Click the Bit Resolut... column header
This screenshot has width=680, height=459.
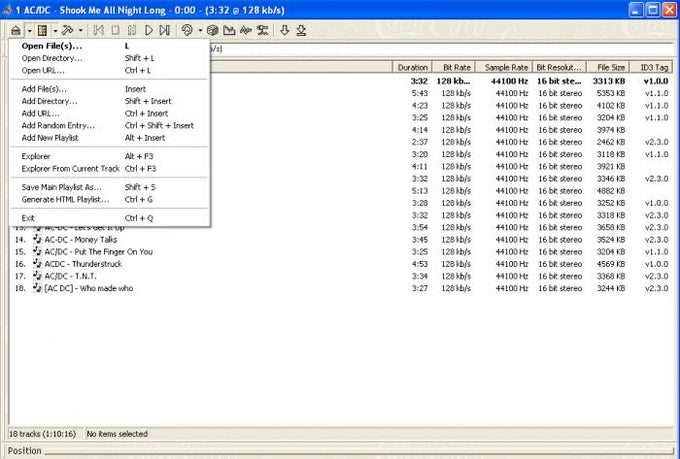point(559,67)
